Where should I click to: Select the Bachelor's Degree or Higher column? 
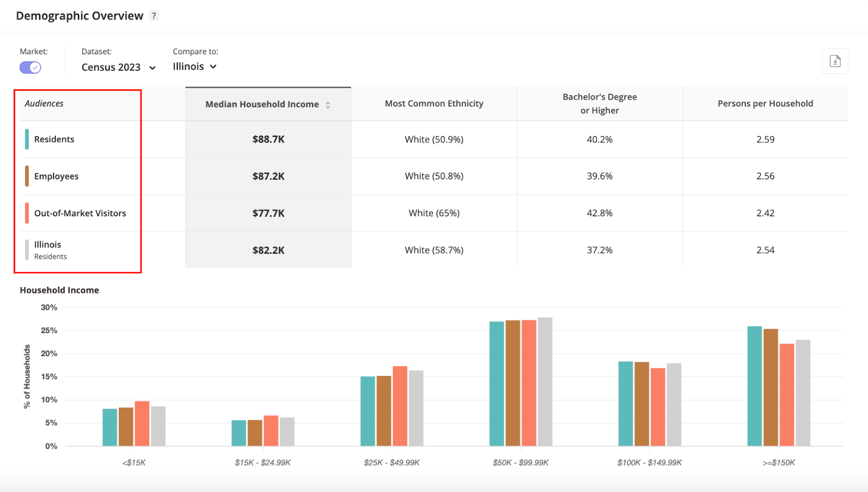[599, 104]
